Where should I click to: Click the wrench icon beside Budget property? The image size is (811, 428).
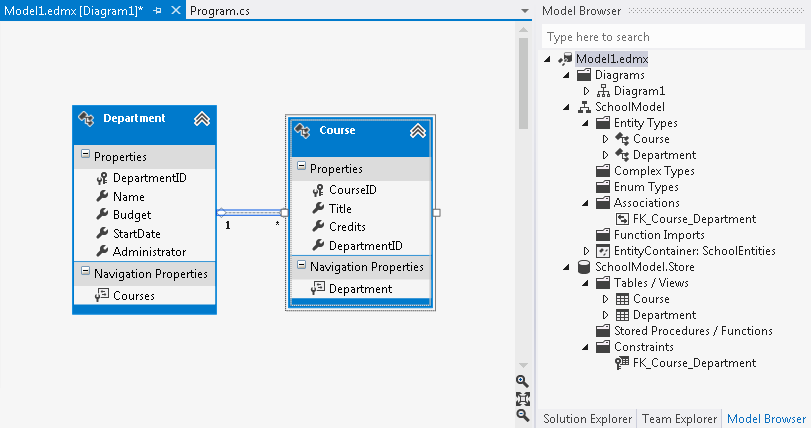click(102, 215)
